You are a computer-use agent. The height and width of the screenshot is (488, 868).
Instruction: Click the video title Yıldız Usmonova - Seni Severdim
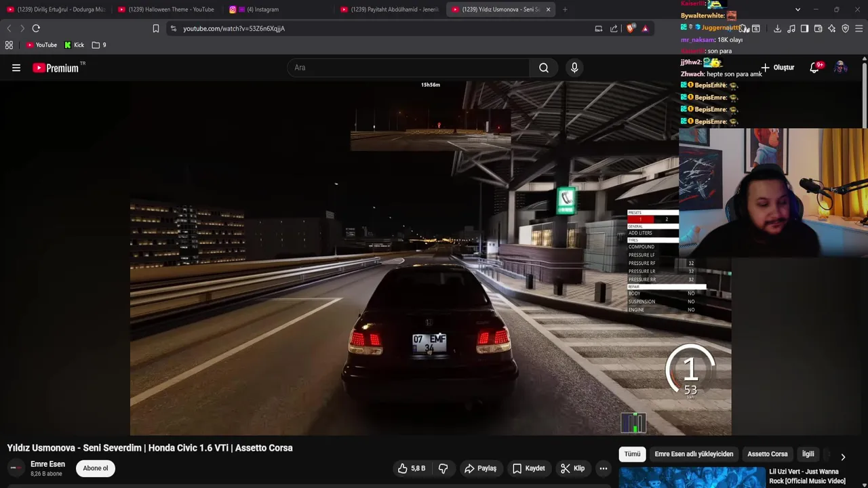point(150,448)
